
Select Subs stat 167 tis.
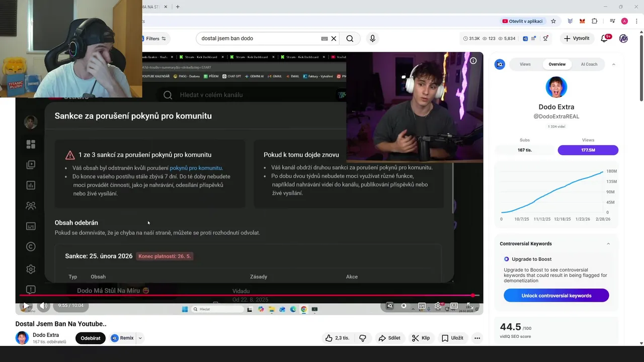pyautogui.click(x=525, y=150)
